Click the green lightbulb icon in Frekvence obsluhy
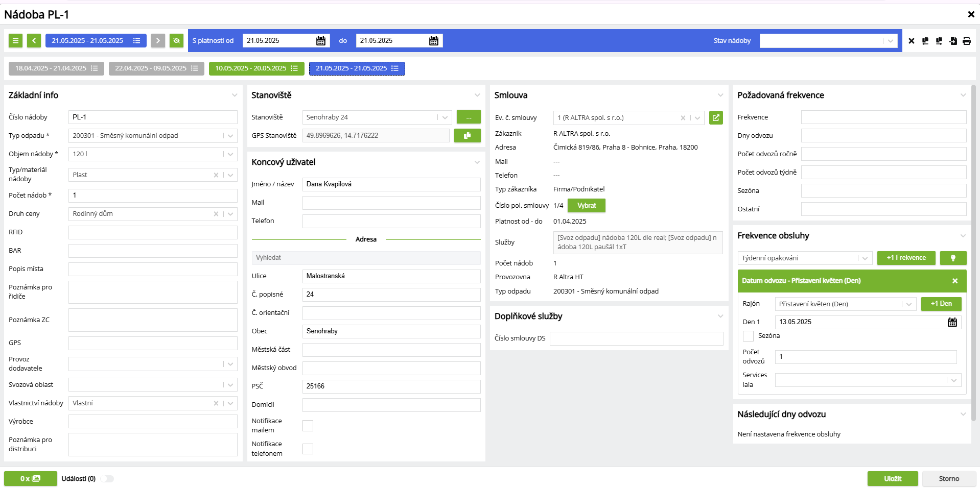980x488 pixels. (x=952, y=258)
